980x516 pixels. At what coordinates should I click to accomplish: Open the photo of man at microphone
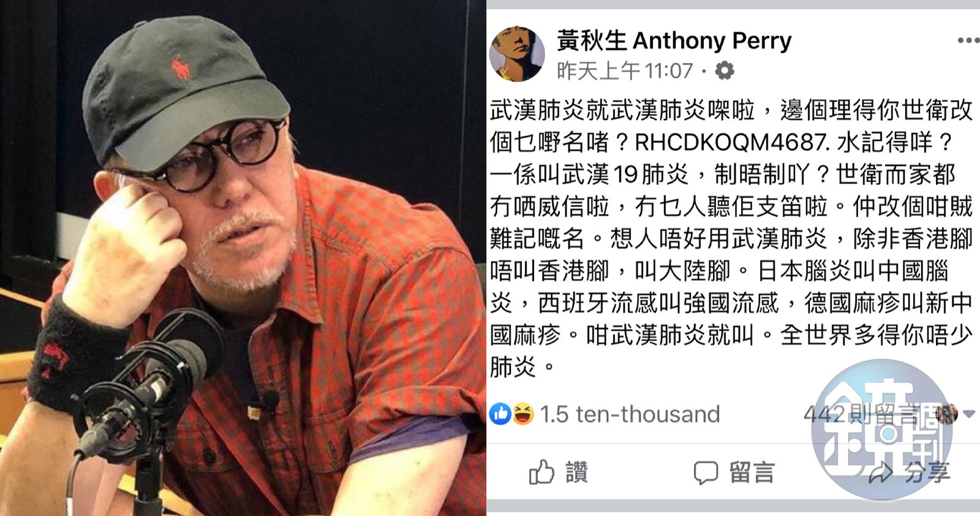243,258
